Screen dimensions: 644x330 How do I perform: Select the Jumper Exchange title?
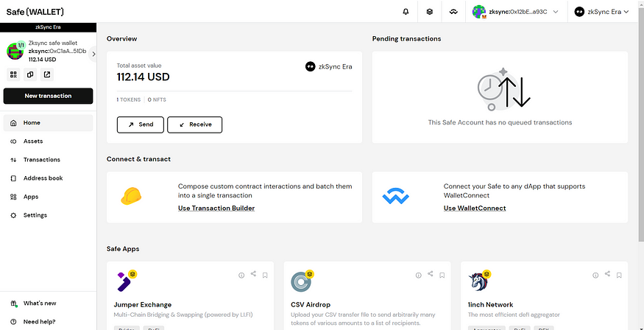point(143,305)
